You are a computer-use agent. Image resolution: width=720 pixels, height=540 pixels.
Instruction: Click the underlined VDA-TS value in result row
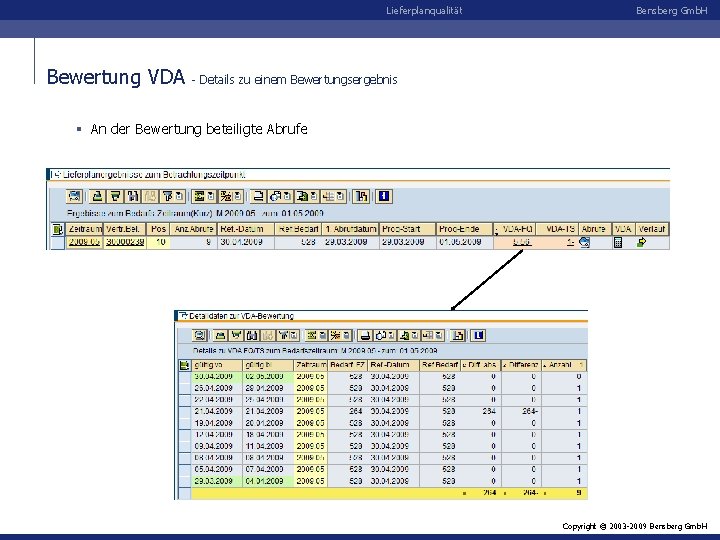(570, 242)
